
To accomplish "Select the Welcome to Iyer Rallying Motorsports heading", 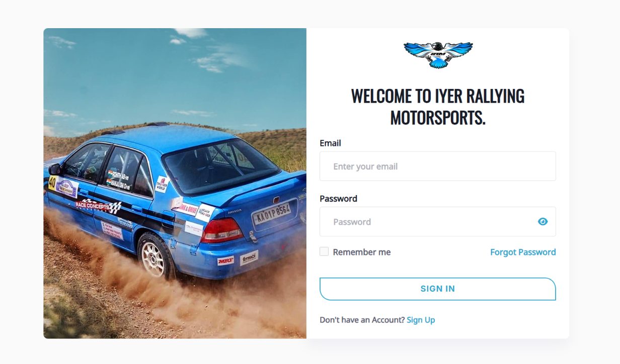I will click(438, 107).
